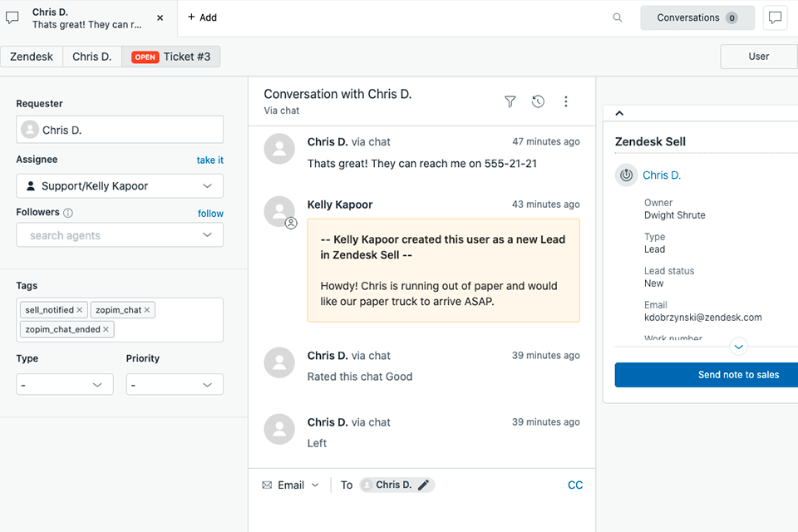
Task: Click the Rated this chat Good text
Action: point(360,377)
